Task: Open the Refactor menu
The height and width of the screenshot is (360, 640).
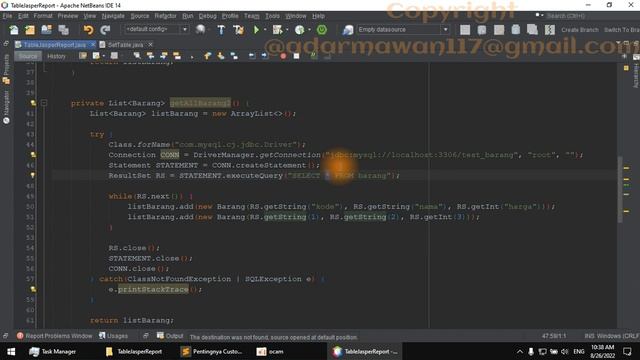Action: tap(165, 16)
